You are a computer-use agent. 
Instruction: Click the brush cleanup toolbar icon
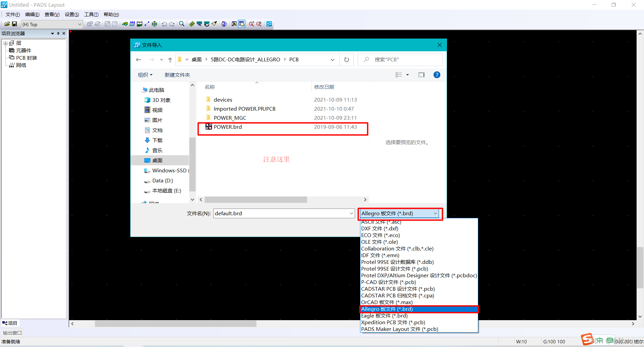coord(214,24)
